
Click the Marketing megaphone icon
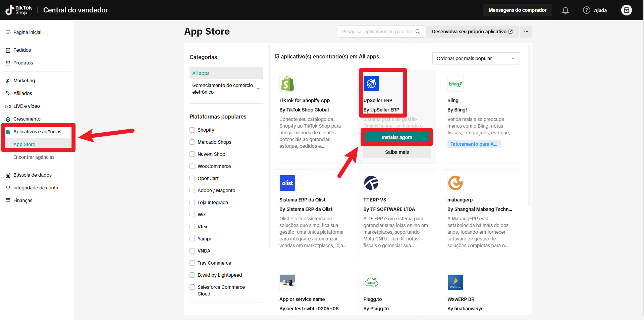point(8,81)
